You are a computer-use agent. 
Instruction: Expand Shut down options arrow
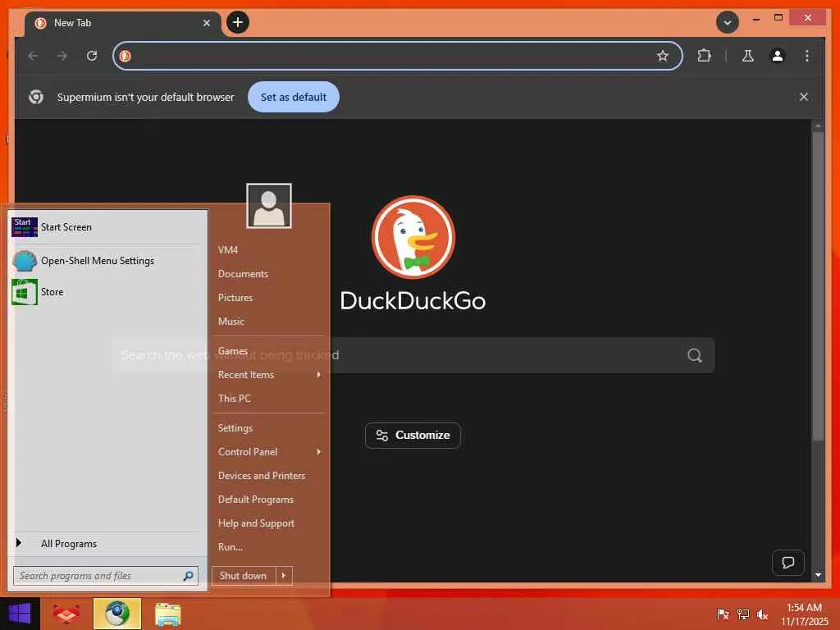(x=284, y=576)
